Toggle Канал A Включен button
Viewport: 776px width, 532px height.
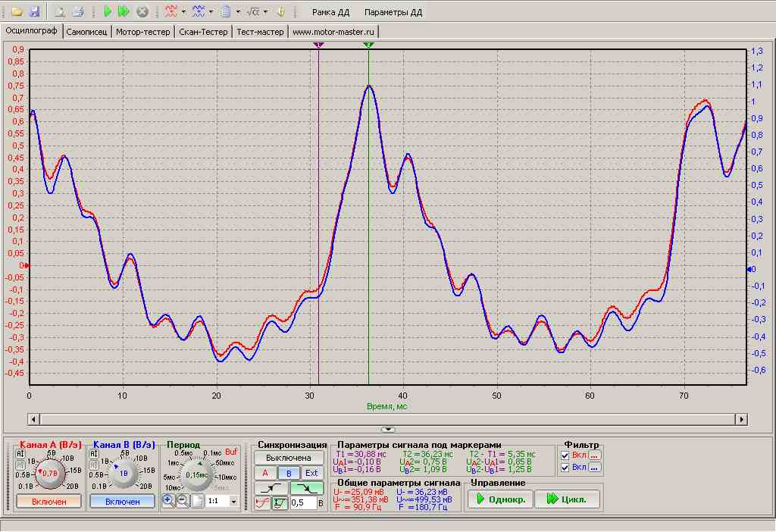coord(48,502)
